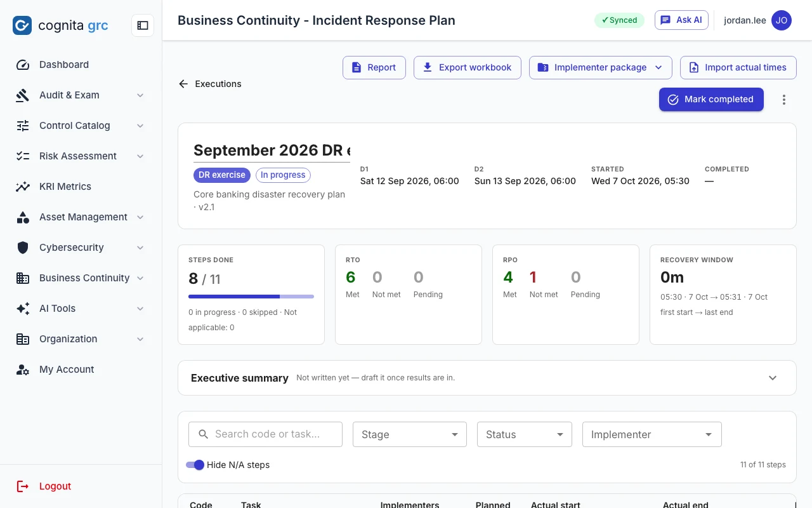This screenshot has height=508, width=812.
Task: Click the Cybersecurity shield icon
Action: click(23, 248)
